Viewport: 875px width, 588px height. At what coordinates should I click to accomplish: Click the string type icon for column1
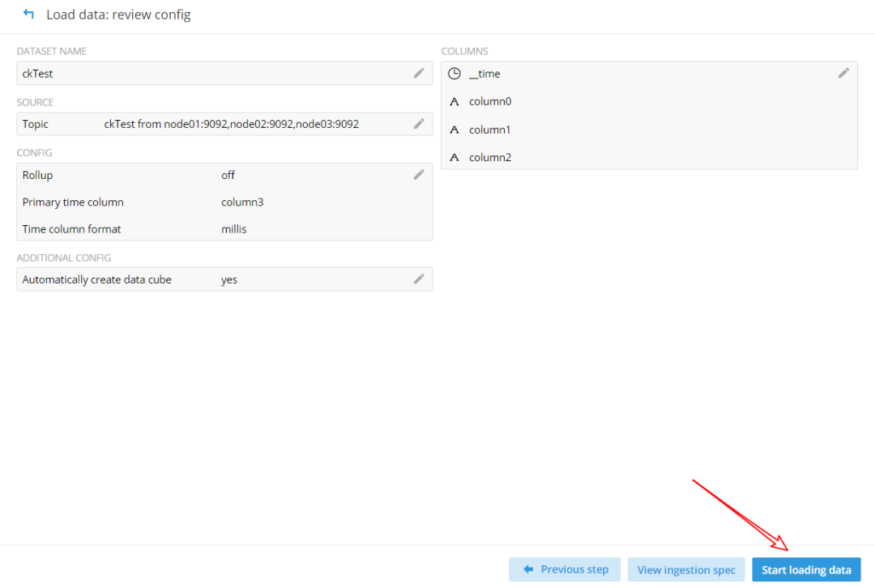point(455,130)
